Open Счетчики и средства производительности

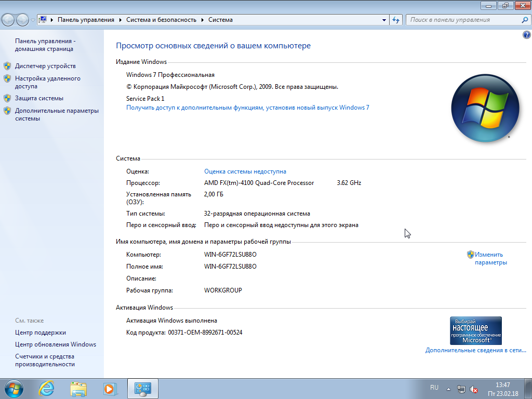click(45, 360)
